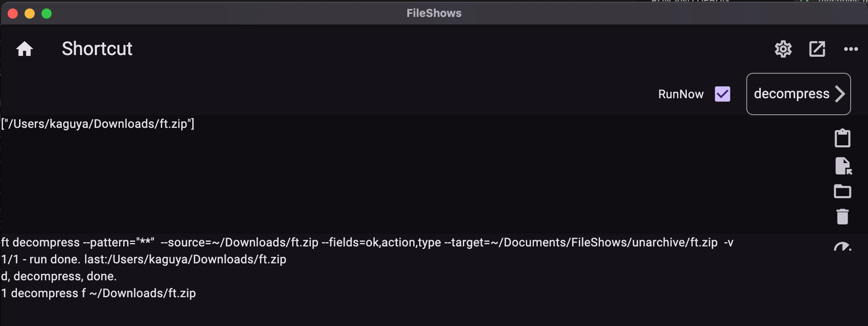This screenshot has width=868, height=326.
Task: Go to the Home screen
Action: pos(25,49)
